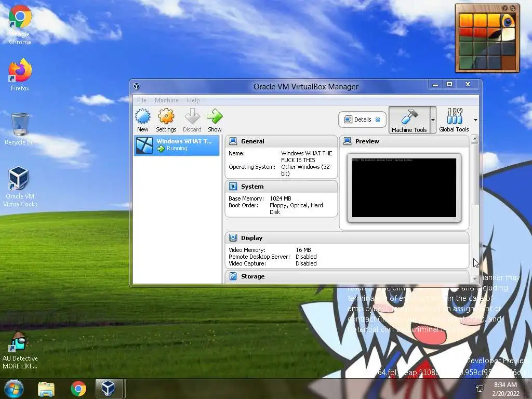Select the Windows WHAT T... running VM entry
This screenshot has width=532, height=399.
click(177, 145)
